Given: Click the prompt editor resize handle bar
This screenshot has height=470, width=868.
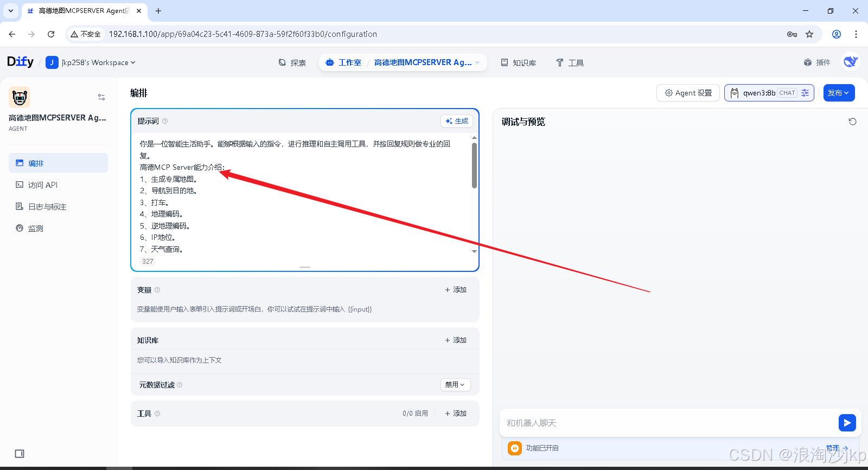Looking at the screenshot, I should (305, 267).
